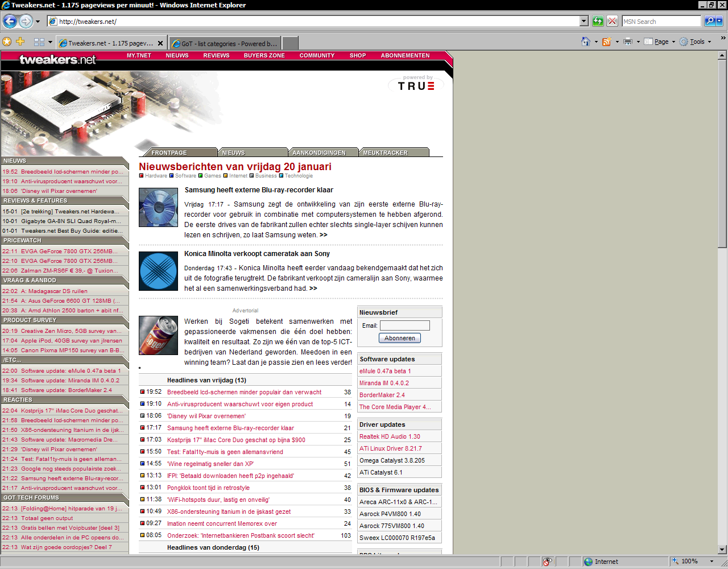Click the vertical scrollbar thumb
This screenshot has height=569, width=728.
coord(722,154)
